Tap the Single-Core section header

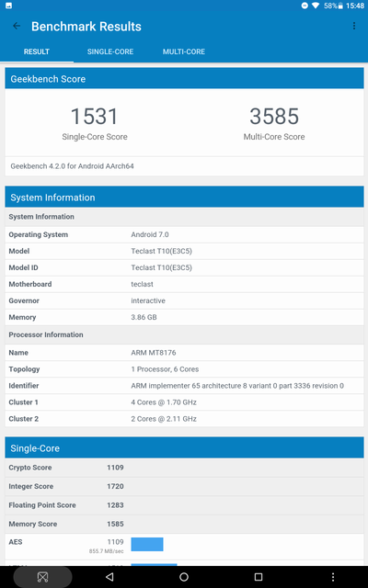184,447
